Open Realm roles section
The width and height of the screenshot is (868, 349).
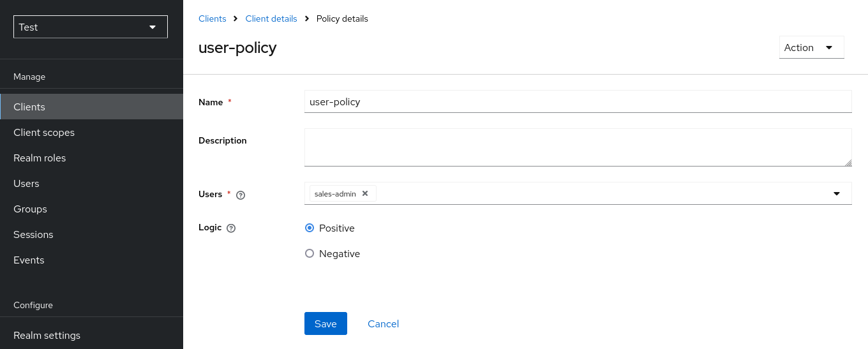[40, 158]
